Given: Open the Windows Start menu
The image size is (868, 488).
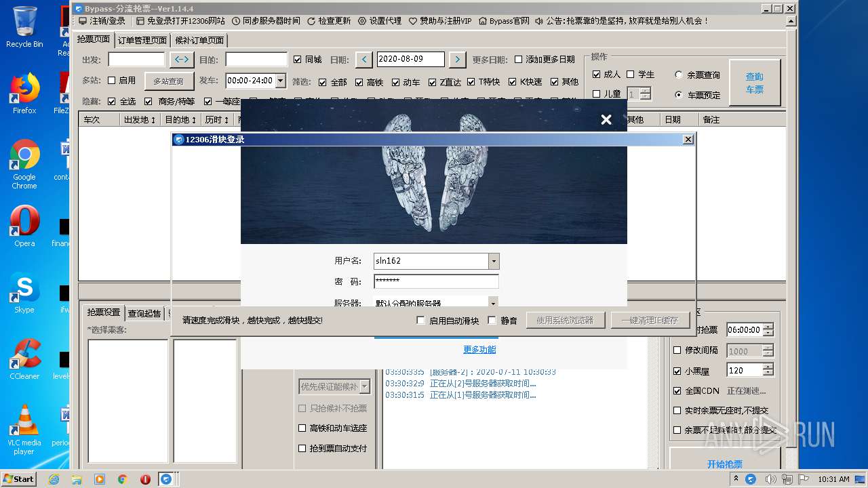Looking at the screenshot, I should pyautogui.click(x=19, y=479).
